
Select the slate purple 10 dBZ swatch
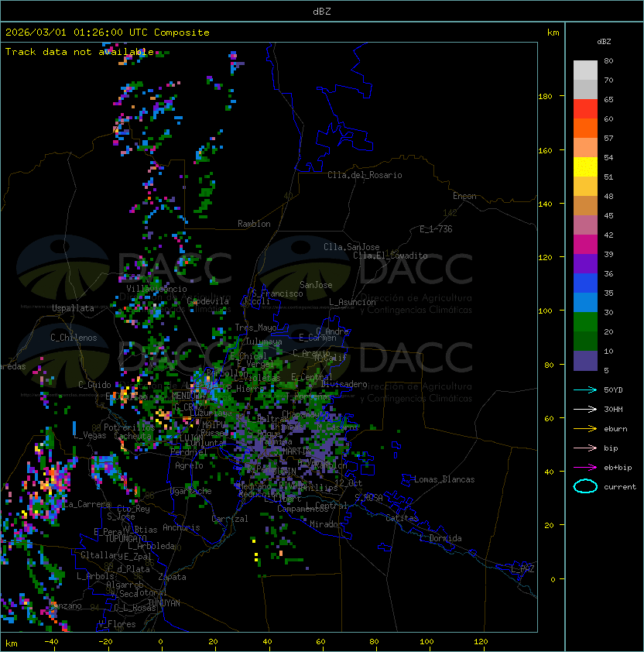pyautogui.click(x=585, y=361)
